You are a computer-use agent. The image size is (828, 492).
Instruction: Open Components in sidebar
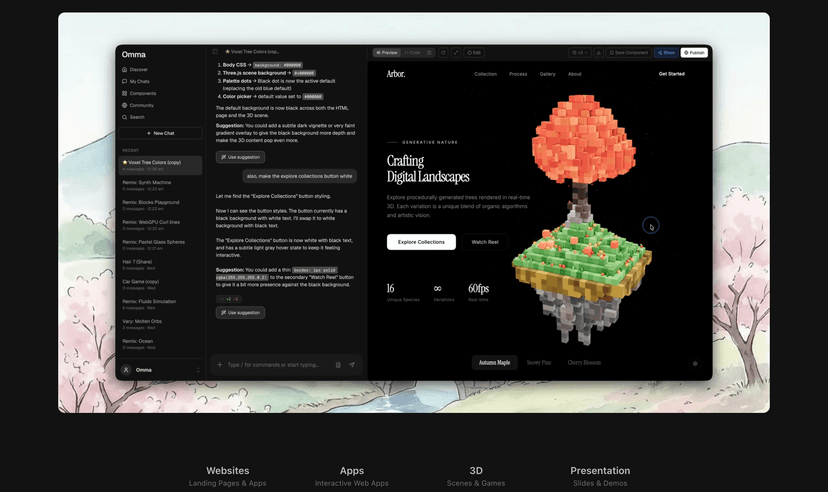(139, 93)
